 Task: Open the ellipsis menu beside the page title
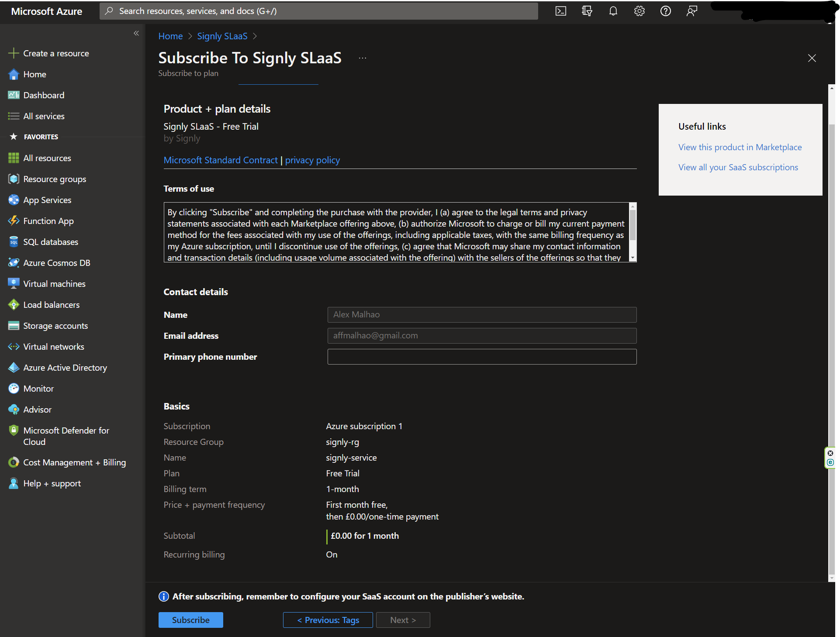point(363,58)
